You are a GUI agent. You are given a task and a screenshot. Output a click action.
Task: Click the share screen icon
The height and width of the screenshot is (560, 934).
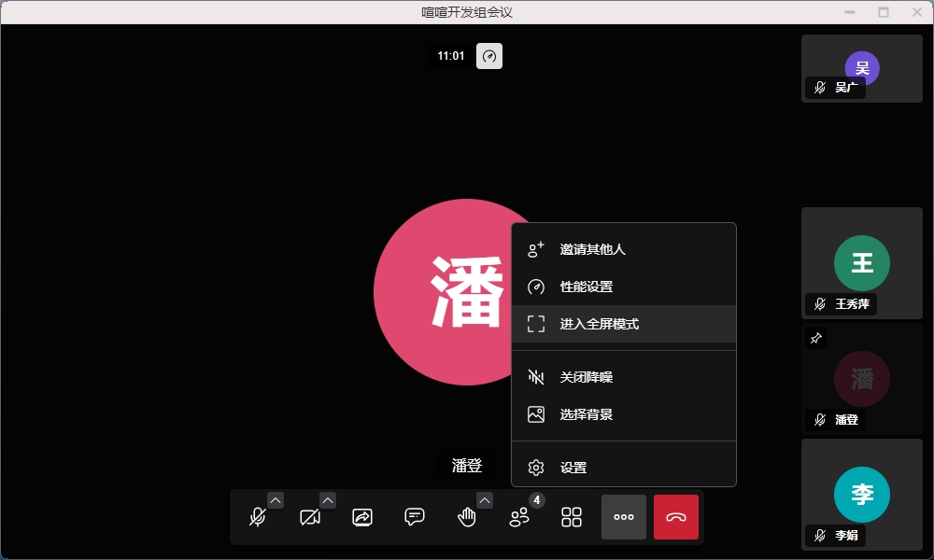click(x=362, y=517)
